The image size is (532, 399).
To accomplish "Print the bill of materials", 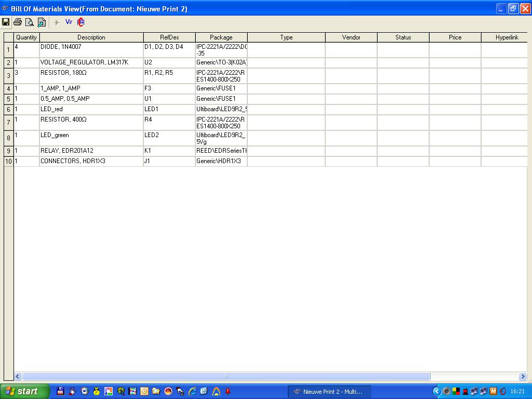I will pos(18,22).
